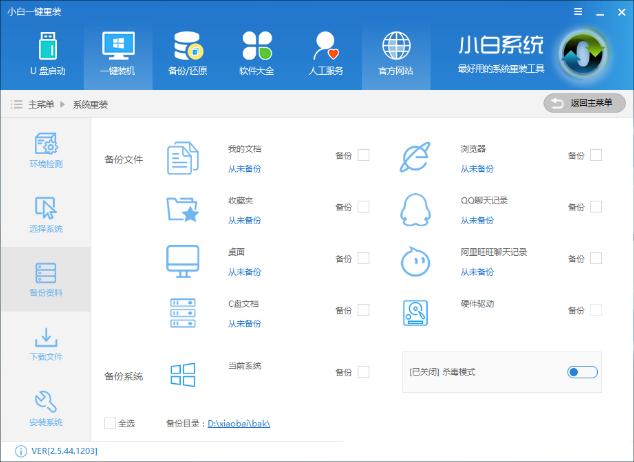Select the 备份资料 sidebar tab

tap(46, 279)
